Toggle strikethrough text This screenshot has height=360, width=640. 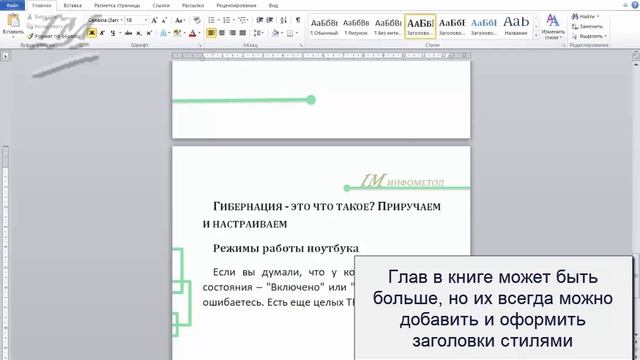[129, 33]
